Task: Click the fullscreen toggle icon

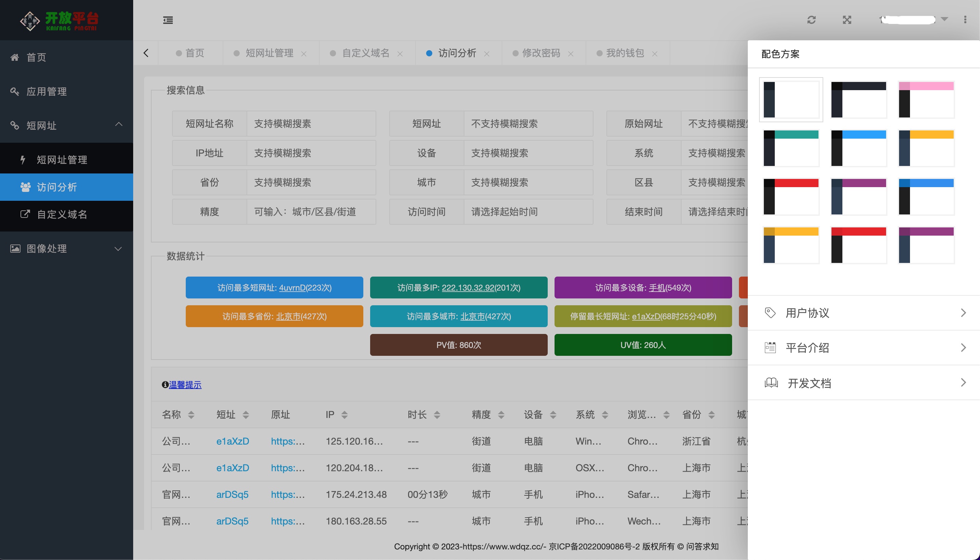Action: click(846, 20)
